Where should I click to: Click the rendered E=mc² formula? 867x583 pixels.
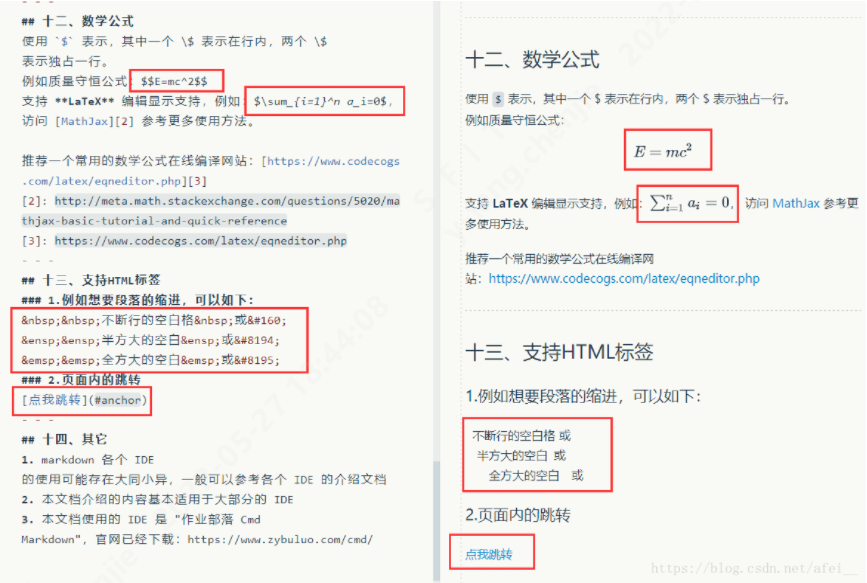pyautogui.click(x=663, y=151)
